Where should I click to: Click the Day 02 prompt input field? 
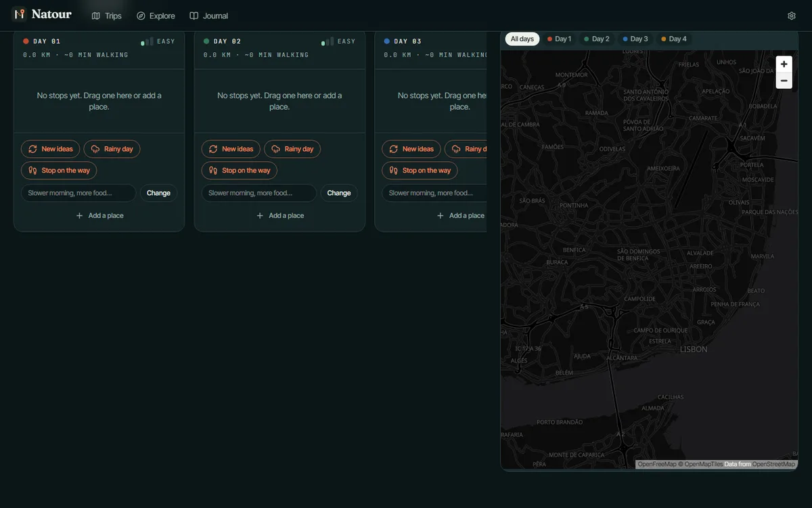pos(259,193)
